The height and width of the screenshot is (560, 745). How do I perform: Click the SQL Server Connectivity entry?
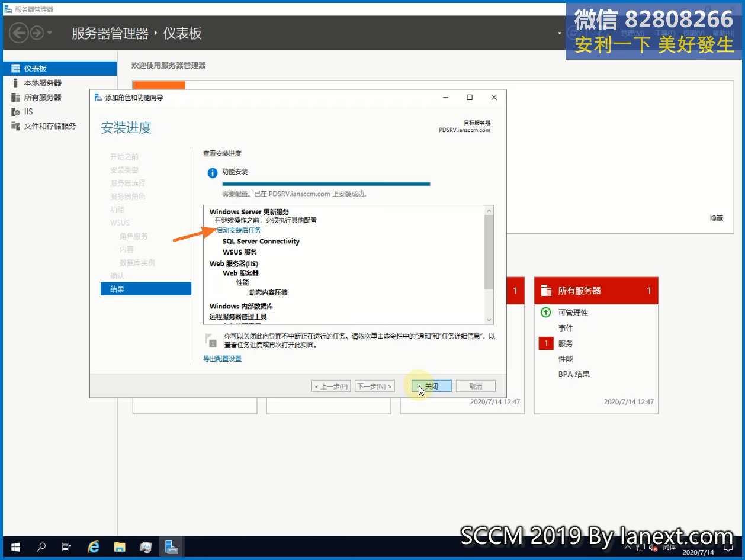point(261,242)
